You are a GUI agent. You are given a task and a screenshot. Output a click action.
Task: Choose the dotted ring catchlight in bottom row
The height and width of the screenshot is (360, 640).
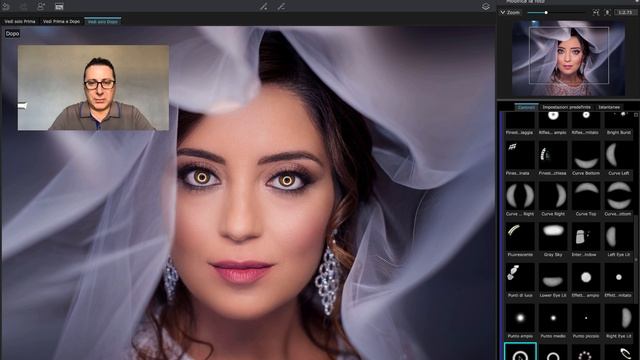point(586,352)
